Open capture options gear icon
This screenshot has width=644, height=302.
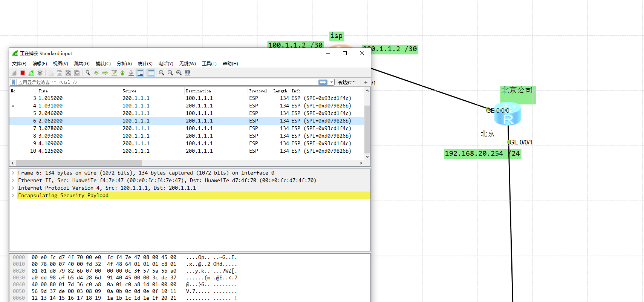pyautogui.click(x=40, y=73)
